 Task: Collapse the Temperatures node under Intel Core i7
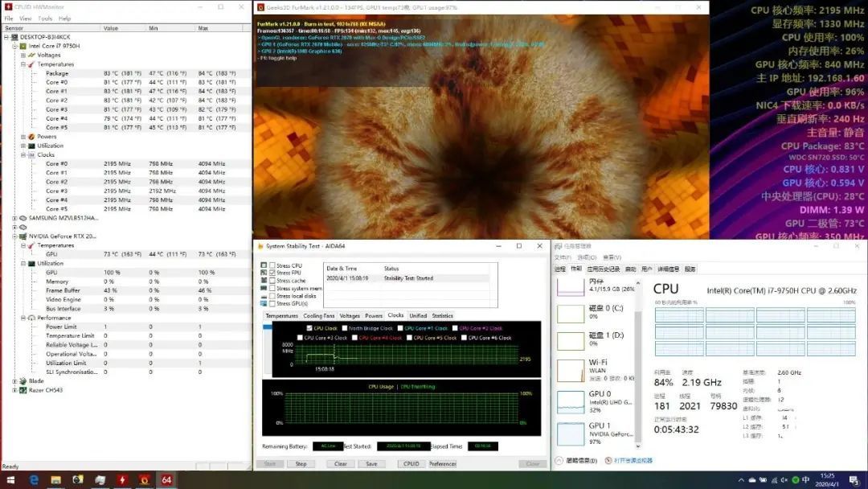coord(23,64)
